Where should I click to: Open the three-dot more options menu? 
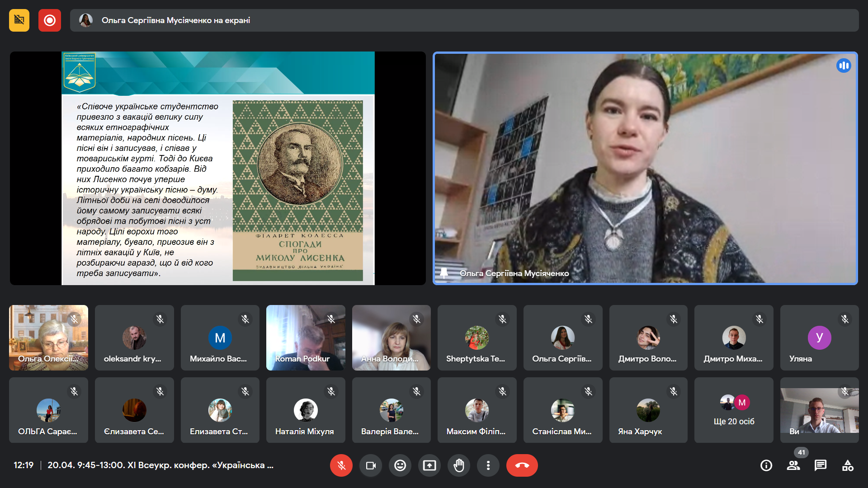[x=488, y=465]
